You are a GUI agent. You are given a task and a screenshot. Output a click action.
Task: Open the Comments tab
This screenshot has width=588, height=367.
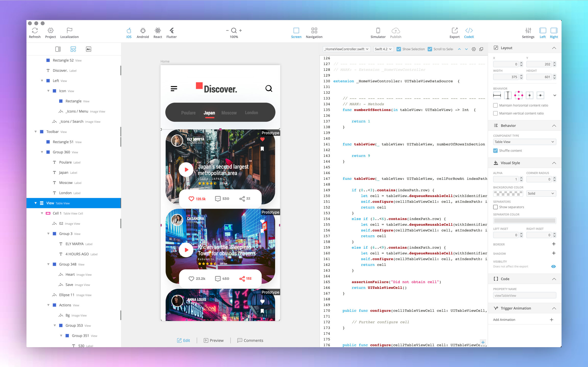(250, 340)
